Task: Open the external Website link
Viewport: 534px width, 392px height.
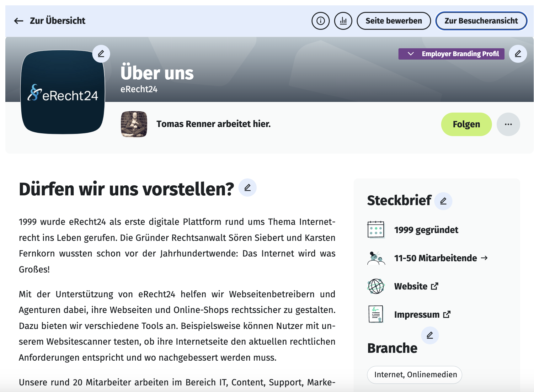Action: (x=416, y=286)
